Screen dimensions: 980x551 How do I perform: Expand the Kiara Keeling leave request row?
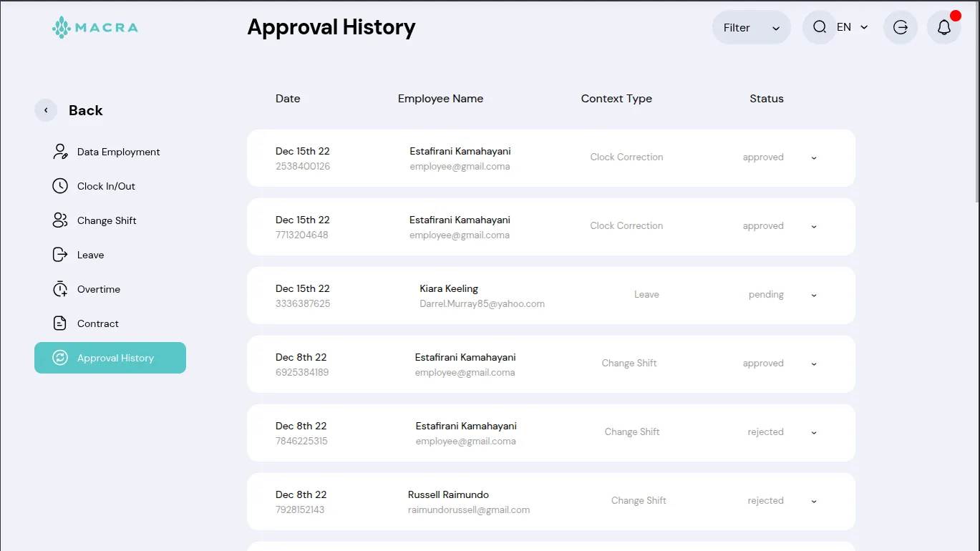click(814, 295)
